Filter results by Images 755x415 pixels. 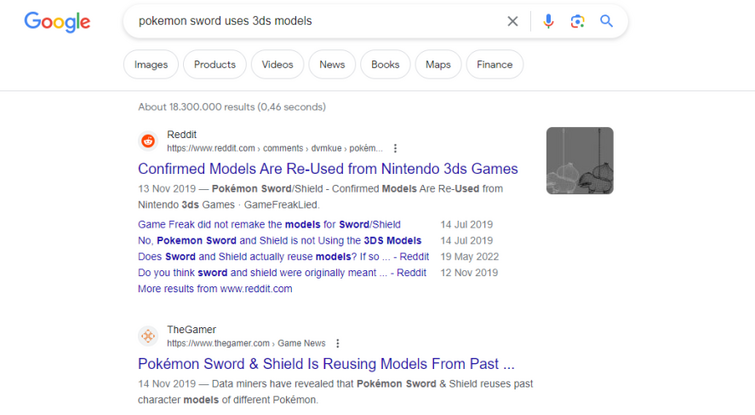151,65
